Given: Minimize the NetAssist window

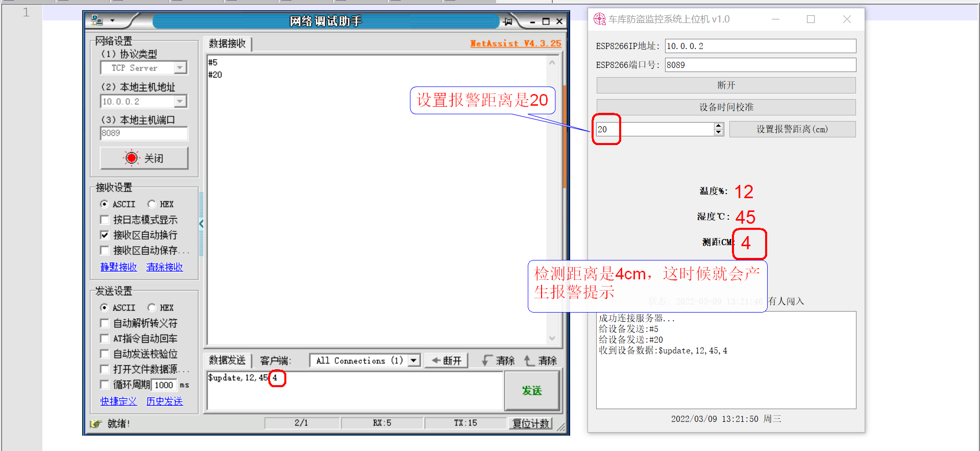Looking at the screenshot, I should (x=533, y=21).
